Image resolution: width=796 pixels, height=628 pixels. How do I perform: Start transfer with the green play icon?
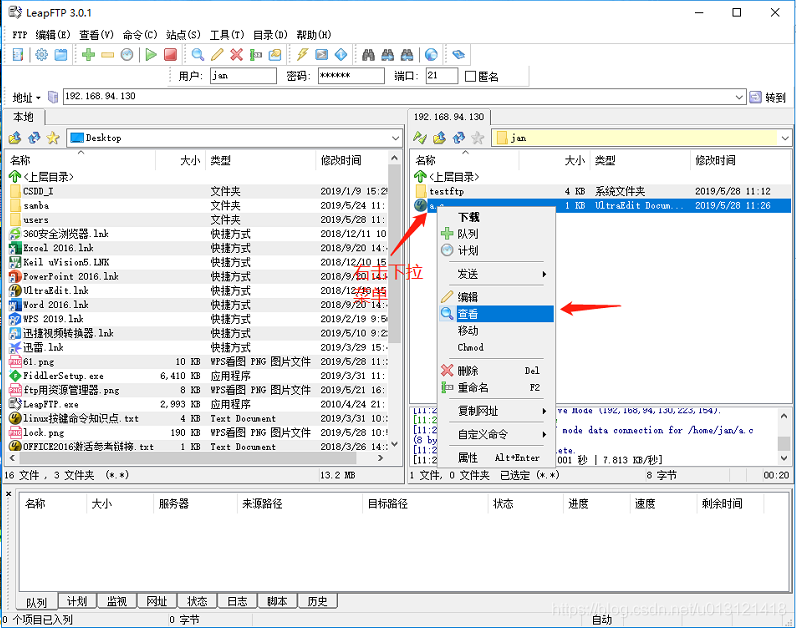pos(151,54)
